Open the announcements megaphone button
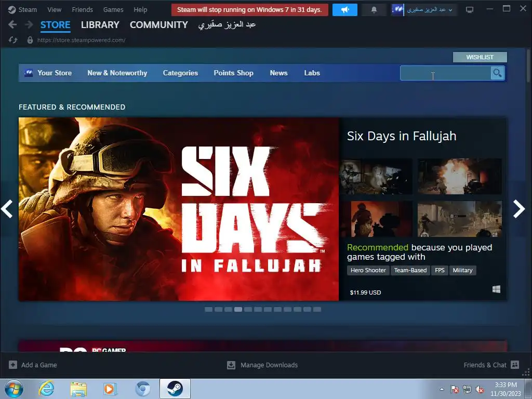The image size is (532, 399). [345, 10]
